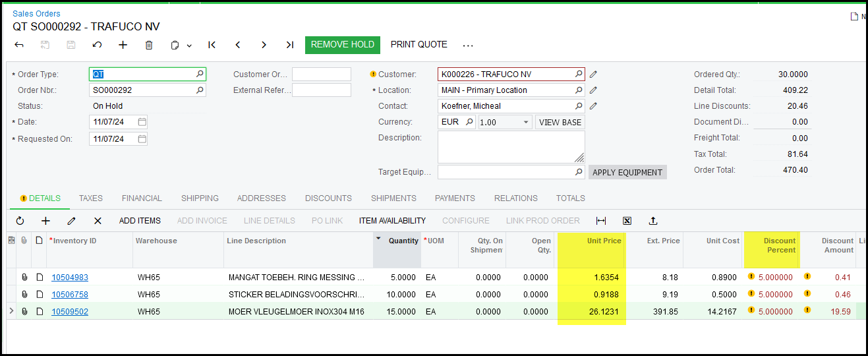
Task: Click the Description text field
Action: coord(511,146)
